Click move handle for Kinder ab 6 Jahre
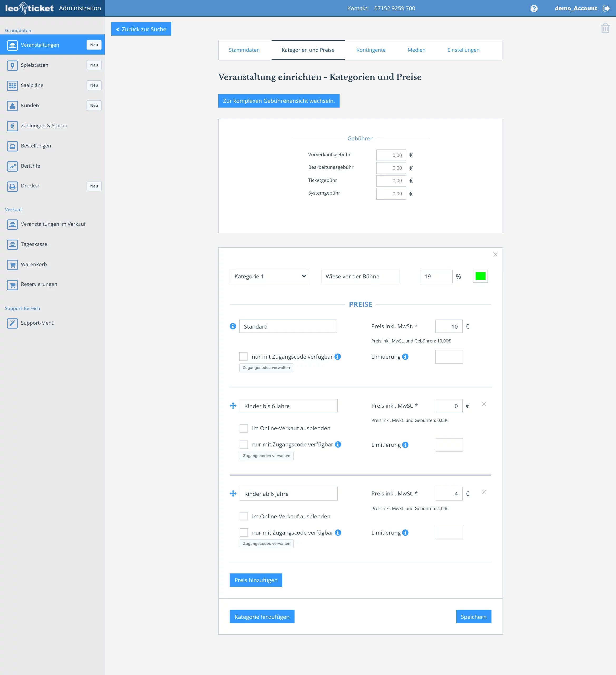The height and width of the screenshot is (675, 616). click(x=233, y=494)
